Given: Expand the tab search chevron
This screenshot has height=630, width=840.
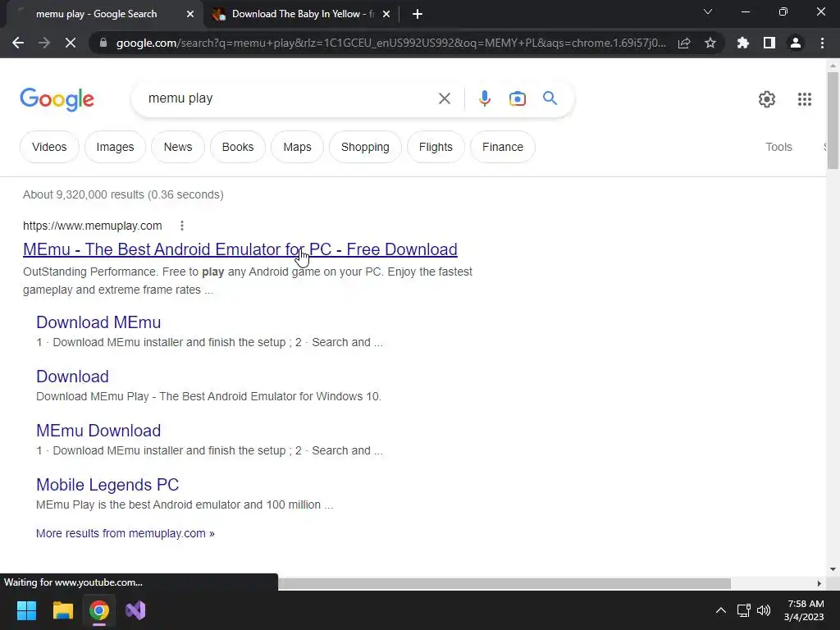Looking at the screenshot, I should pyautogui.click(x=708, y=11).
